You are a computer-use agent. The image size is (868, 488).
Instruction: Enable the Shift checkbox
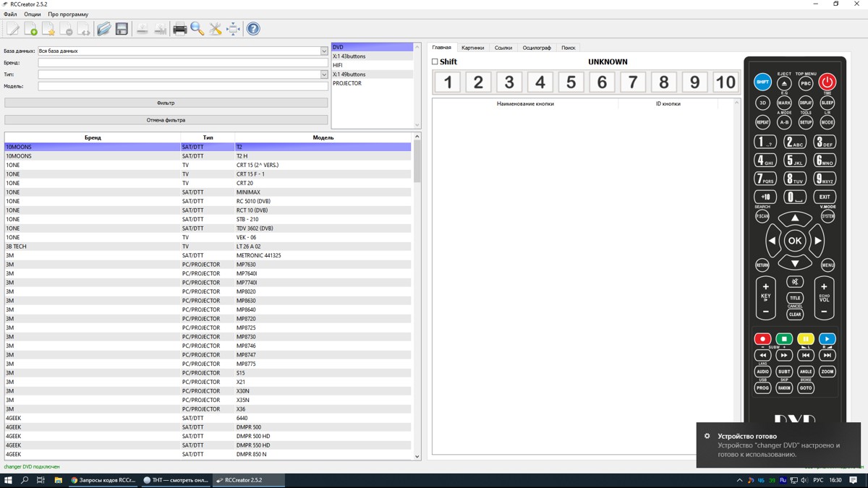pos(435,62)
